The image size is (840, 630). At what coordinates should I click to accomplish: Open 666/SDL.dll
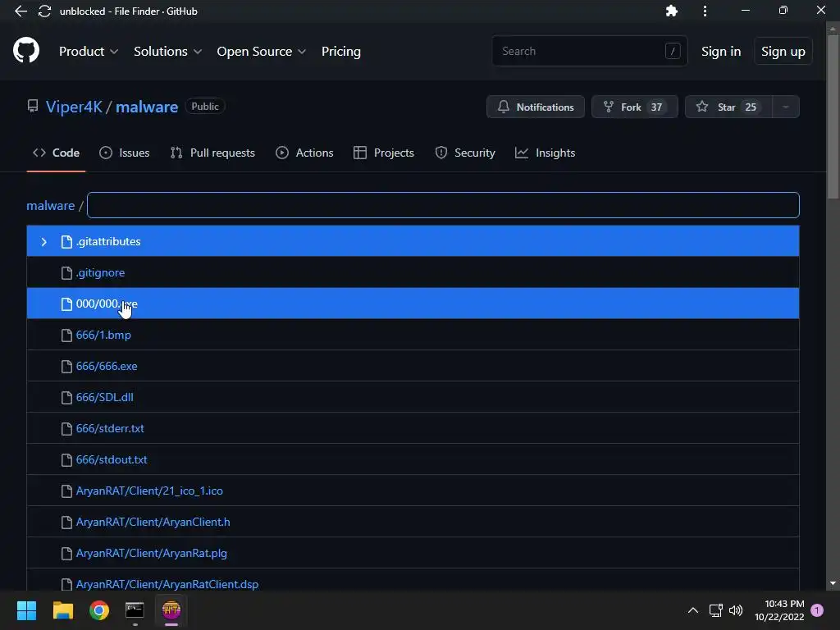[x=104, y=398]
